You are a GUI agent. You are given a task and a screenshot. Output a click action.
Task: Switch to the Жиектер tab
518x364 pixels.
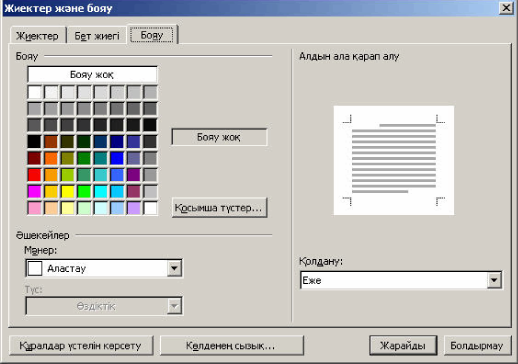pyautogui.click(x=37, y=35)
